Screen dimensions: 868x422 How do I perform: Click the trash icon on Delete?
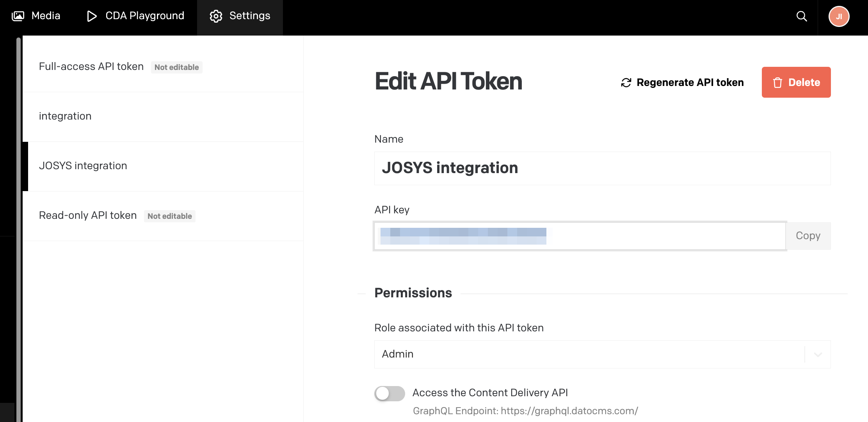click(777, 83)
